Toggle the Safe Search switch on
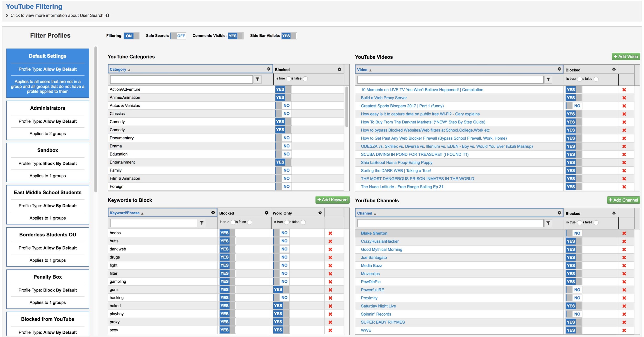This screenshot has width=644, height=337. [x=178, y=36]
